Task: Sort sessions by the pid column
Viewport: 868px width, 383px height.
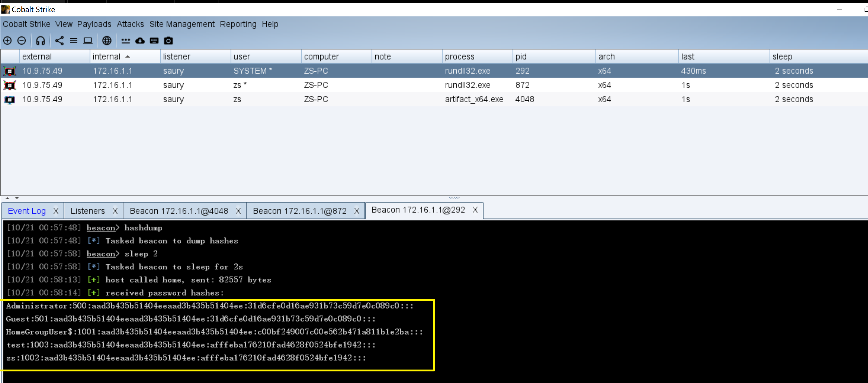Action: click(554, 57)
